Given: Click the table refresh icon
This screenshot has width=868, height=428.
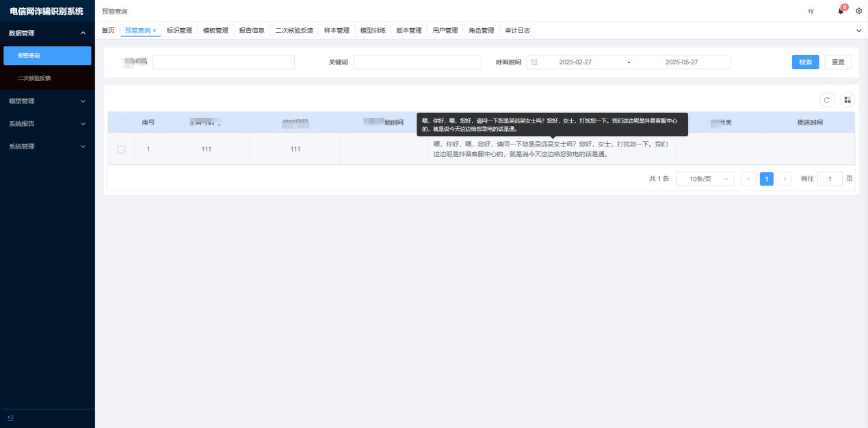Looking at the screenshot, I should (x=826, y=100).
